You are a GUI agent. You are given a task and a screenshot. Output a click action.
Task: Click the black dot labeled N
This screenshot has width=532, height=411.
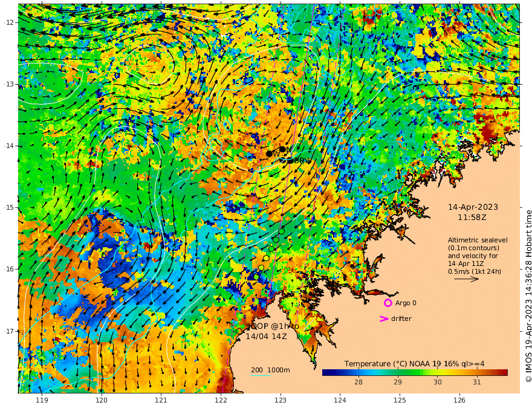click(282, 149)
